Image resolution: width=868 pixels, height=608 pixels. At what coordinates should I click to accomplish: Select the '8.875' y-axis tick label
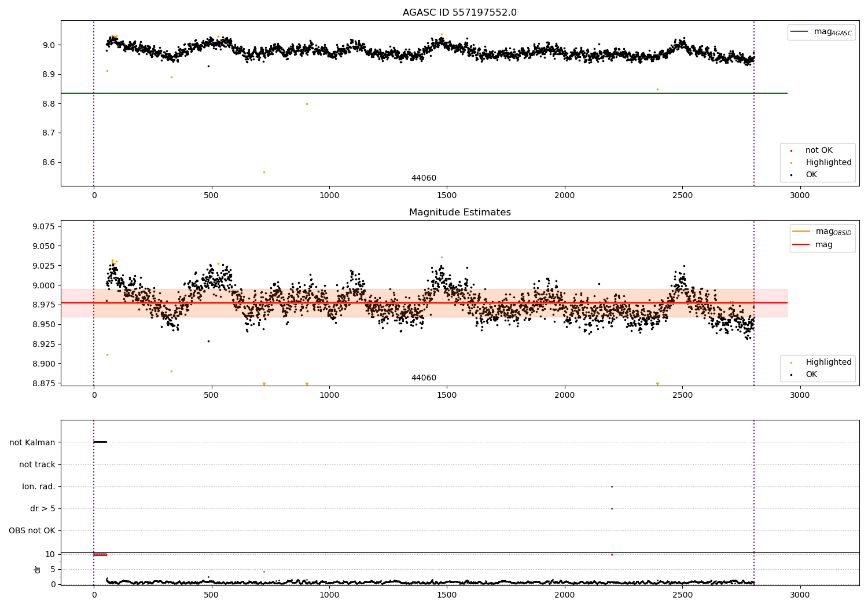point(44,383)
